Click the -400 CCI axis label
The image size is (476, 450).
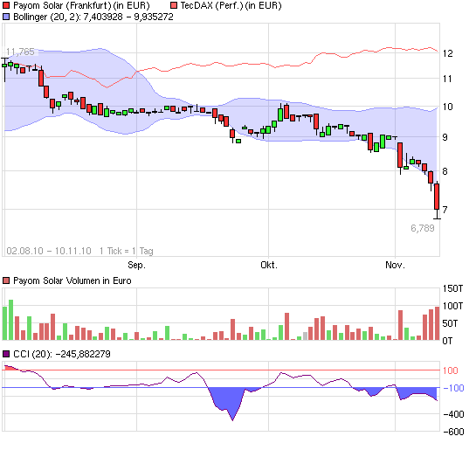453,414
